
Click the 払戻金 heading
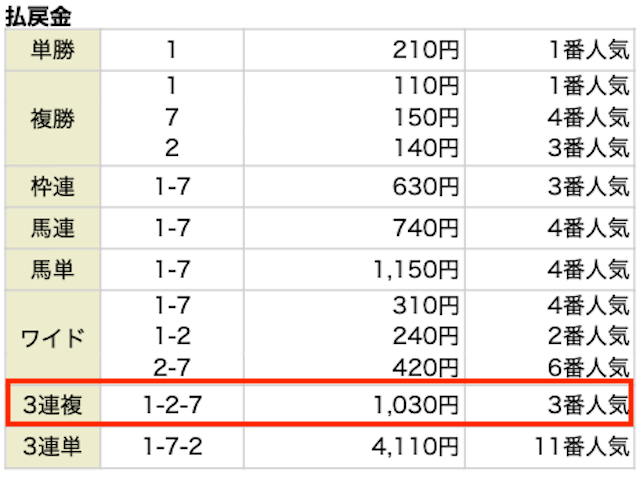[38, 17]
